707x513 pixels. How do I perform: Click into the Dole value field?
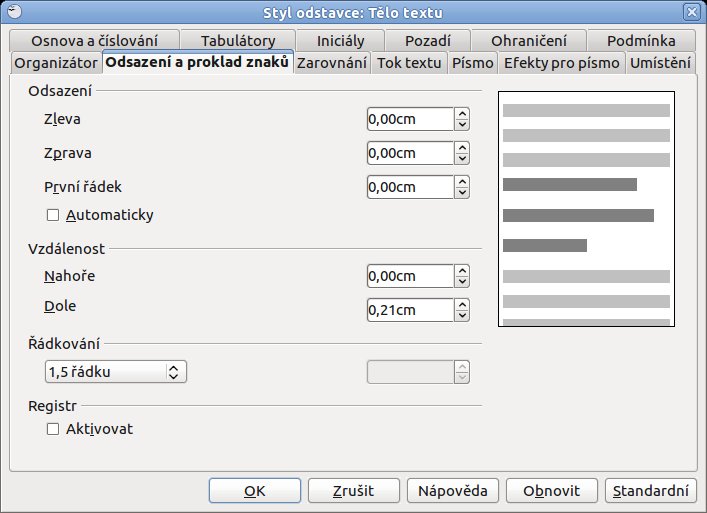coord(410,310)
